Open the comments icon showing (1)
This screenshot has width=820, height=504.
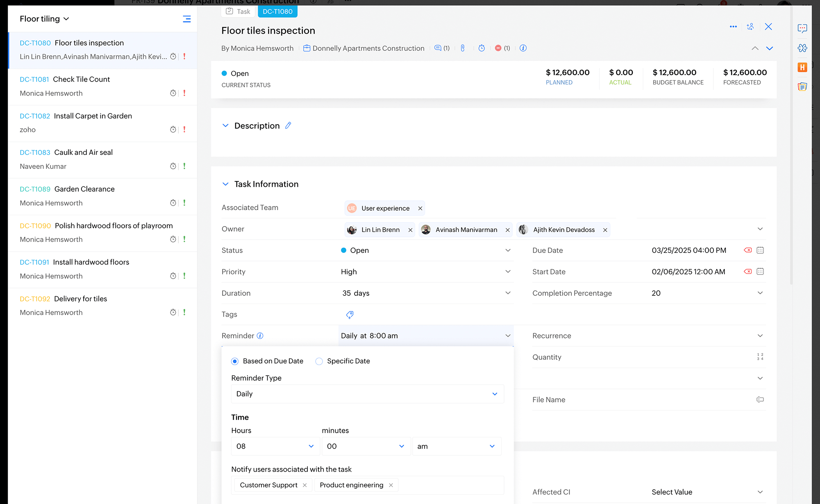coord(438,48)
